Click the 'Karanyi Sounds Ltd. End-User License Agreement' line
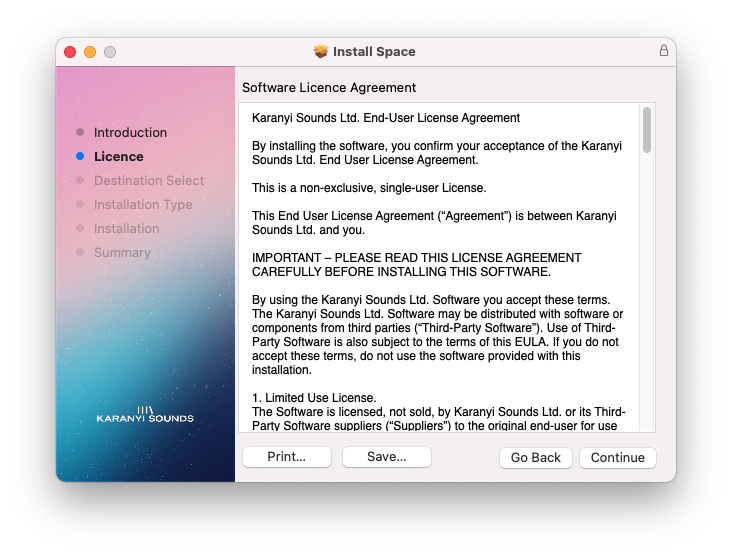This screenshot has height=556, width=732. pyautogui.click(x=386, y=118)
